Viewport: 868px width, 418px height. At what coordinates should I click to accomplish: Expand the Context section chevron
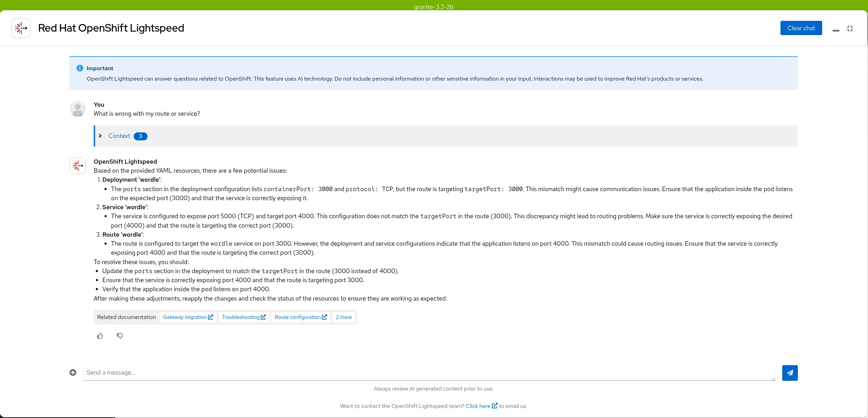(x=100, y=136)
